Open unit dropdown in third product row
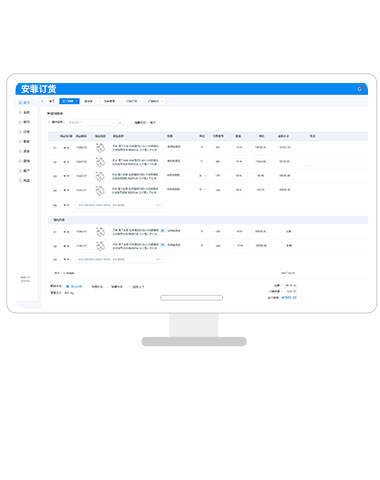This screenshot has height=480, width=380. (203, 175)
